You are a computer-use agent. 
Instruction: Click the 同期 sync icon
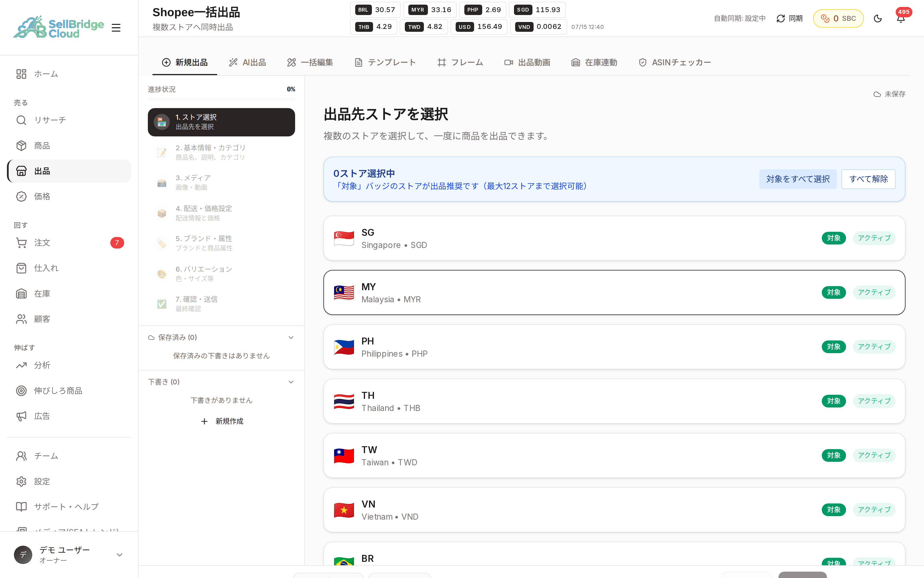coord(789,18)
